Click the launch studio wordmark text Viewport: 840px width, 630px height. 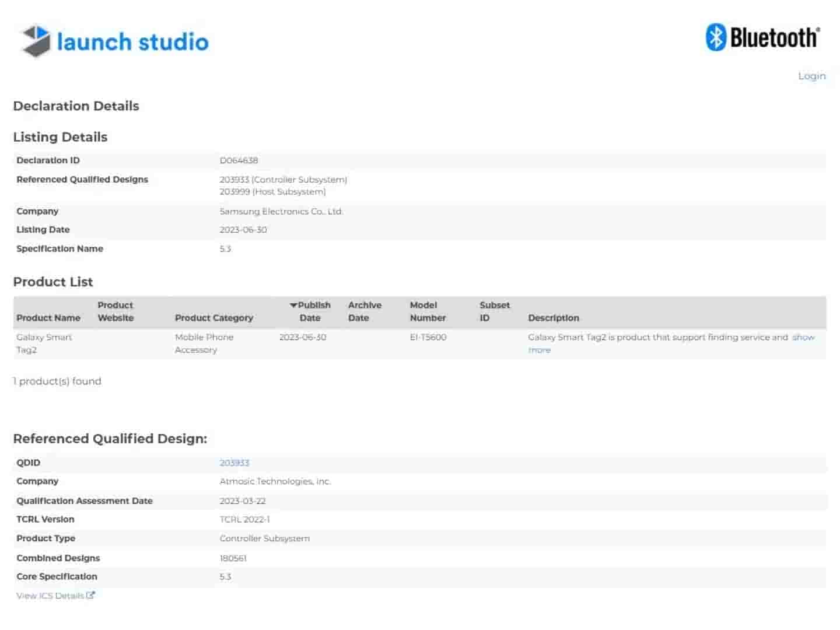[132, 42]
